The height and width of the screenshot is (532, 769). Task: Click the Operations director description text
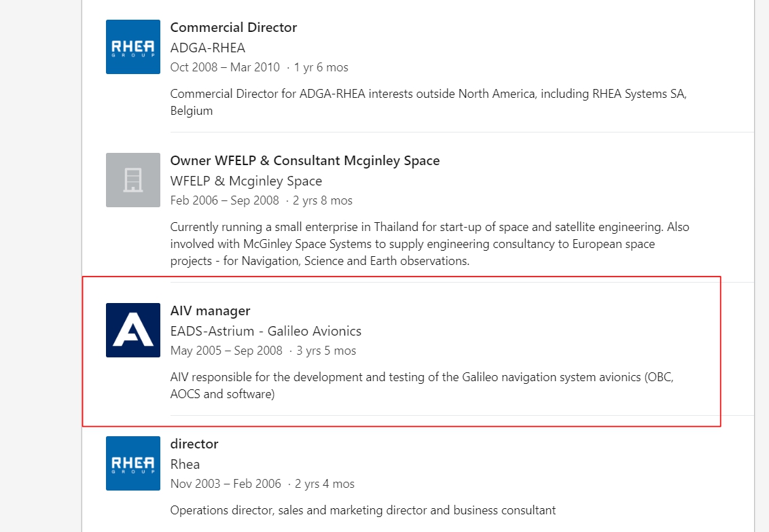[363, 510]
